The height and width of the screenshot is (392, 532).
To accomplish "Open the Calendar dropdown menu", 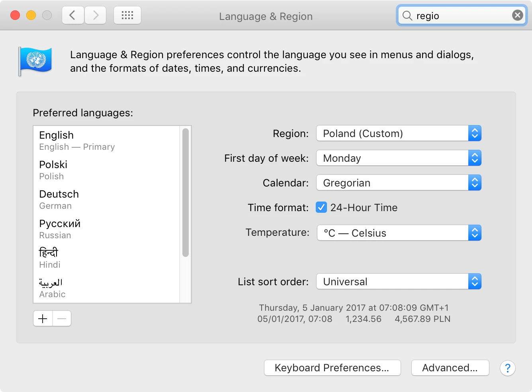I will (x=399, y=183).
